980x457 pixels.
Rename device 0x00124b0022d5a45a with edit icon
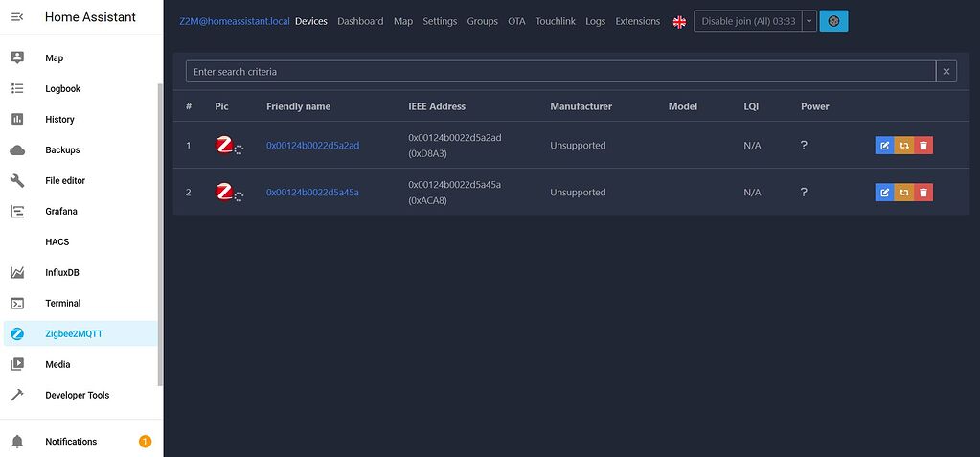(x=884, y=193)
